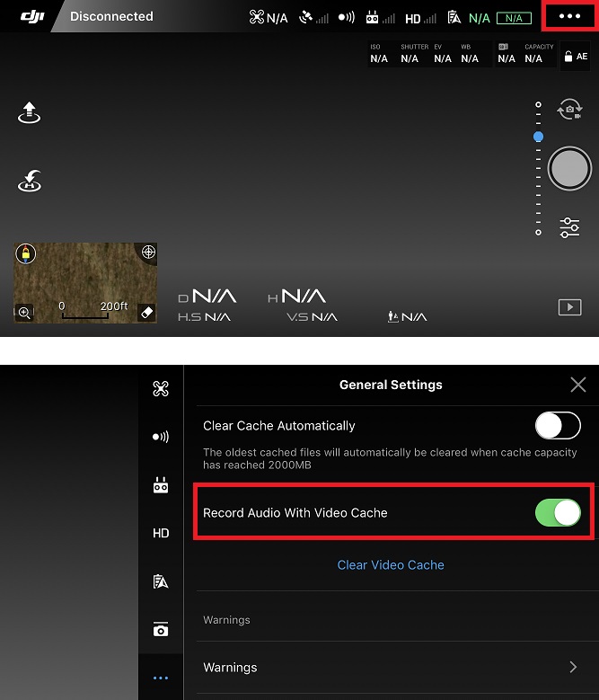599x700 pixels.
Task: Tap the GPS satellite signal icon
Action: [313, 17]
